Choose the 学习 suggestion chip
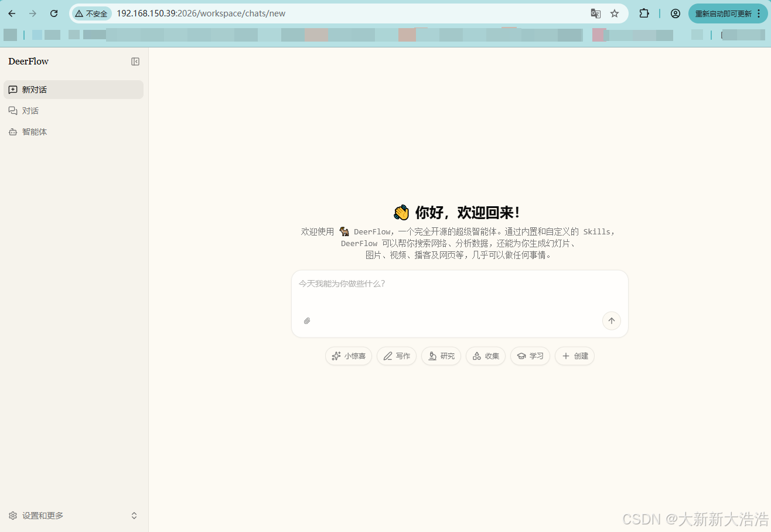The width and height of the screenshot is (771, 532). [530, 356]
